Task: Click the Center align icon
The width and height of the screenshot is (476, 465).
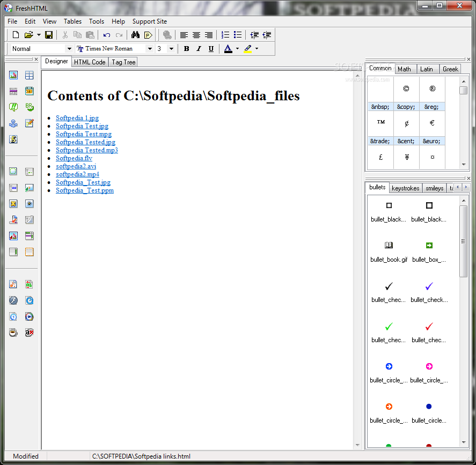Action: [x=196, y=35]
